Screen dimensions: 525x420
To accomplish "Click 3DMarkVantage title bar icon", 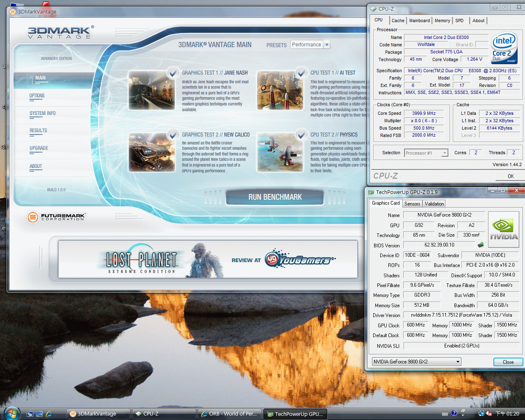I will pyautogui.click(x=13, y=11).
